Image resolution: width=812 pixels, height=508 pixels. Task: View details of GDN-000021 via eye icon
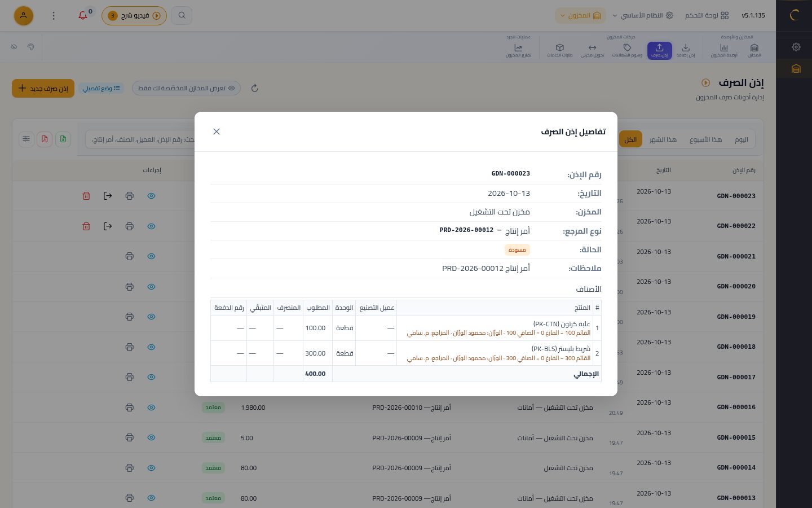click(151, 256)
